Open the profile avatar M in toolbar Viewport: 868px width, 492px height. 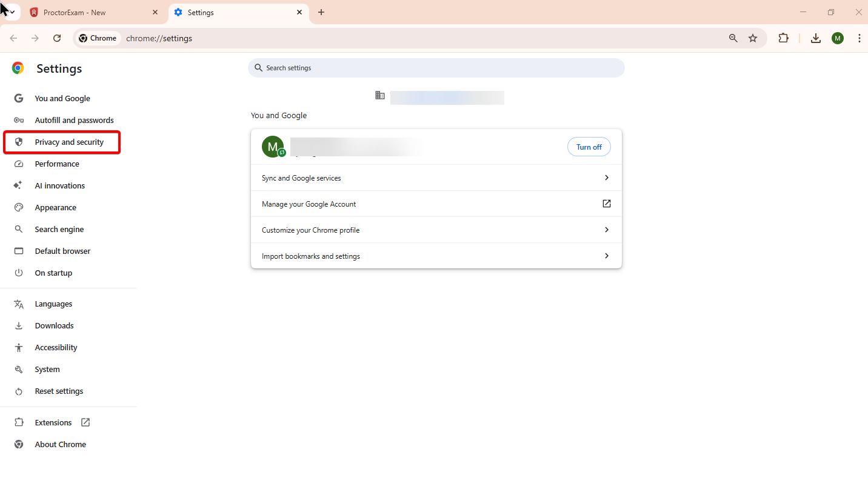point(838,38)
